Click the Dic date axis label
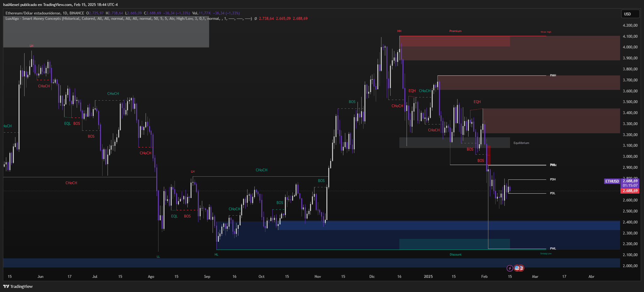The height and width of the screenshot is (292, 644). point(372,277)
